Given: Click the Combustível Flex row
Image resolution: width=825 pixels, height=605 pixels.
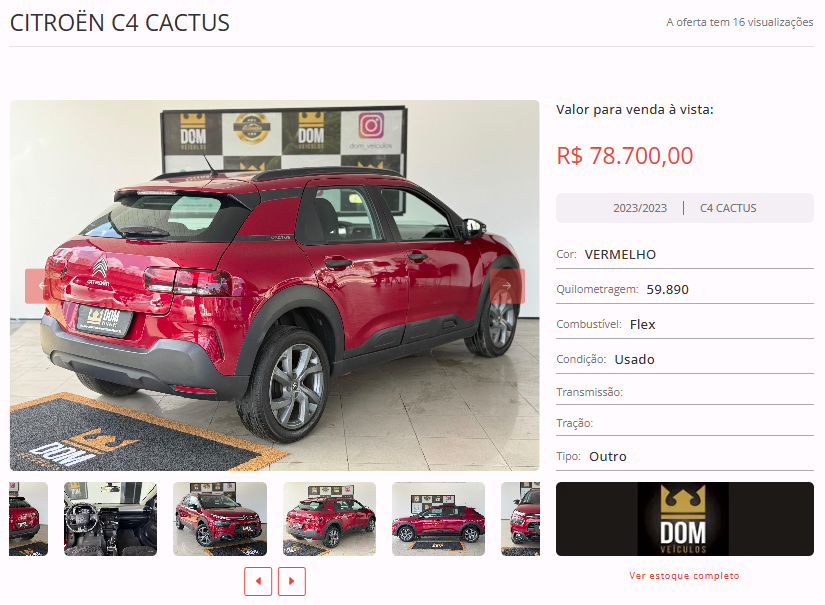Looking at the screenshot, I should coord(685,324).
